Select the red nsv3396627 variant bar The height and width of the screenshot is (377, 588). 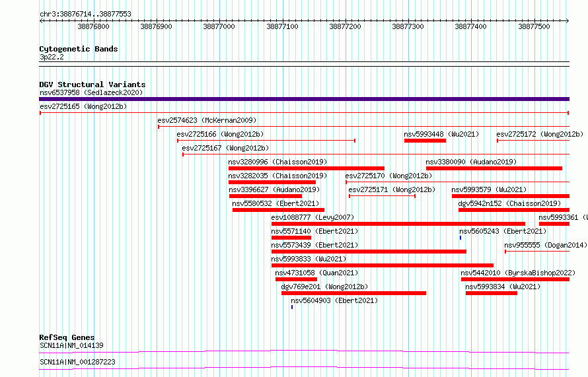tap(266, 196)
